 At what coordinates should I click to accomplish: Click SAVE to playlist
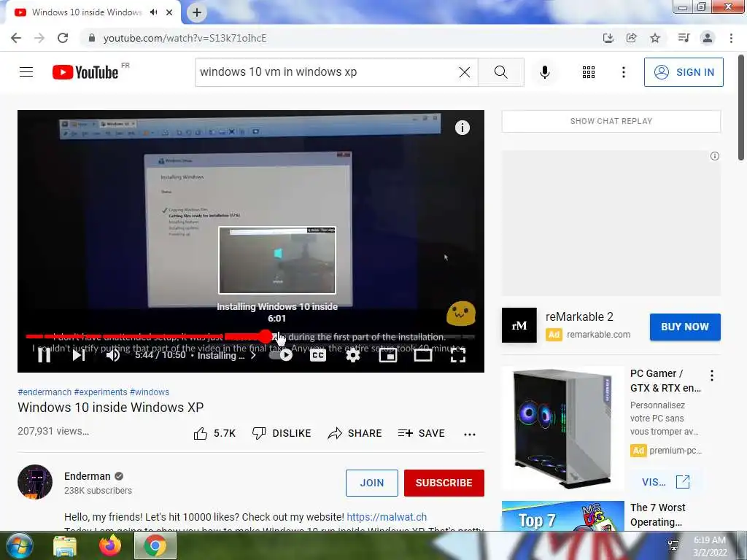point(421,433)
